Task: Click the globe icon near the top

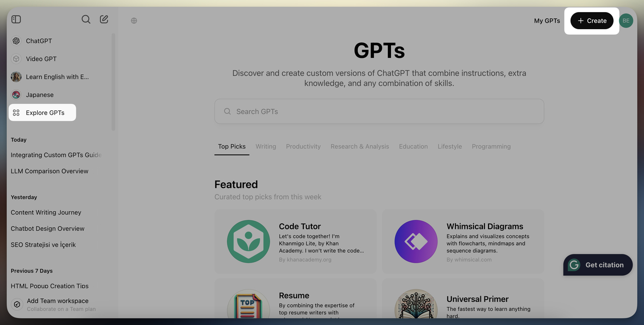Action: pyautogui.click(x=133, y=20)
